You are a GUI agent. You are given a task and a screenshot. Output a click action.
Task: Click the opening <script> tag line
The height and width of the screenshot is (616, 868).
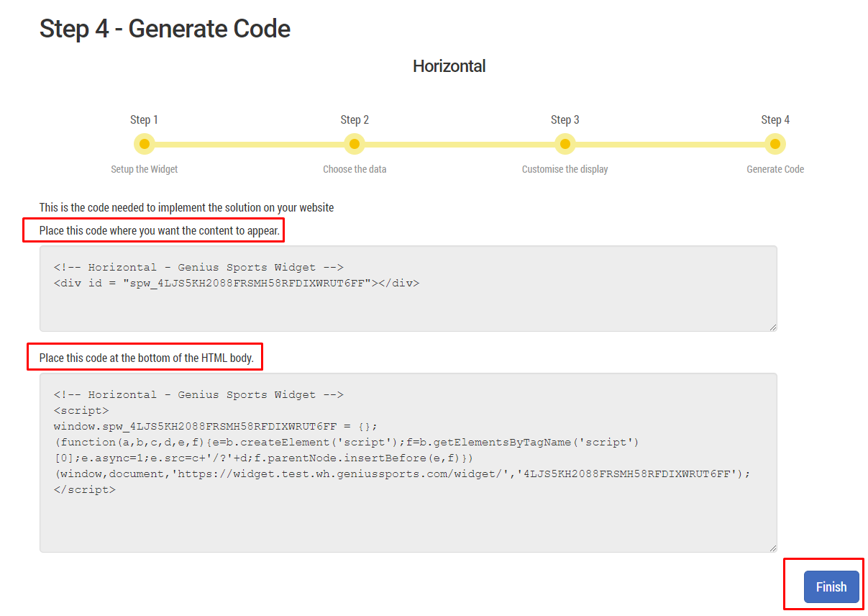click(x=81, y=410)
